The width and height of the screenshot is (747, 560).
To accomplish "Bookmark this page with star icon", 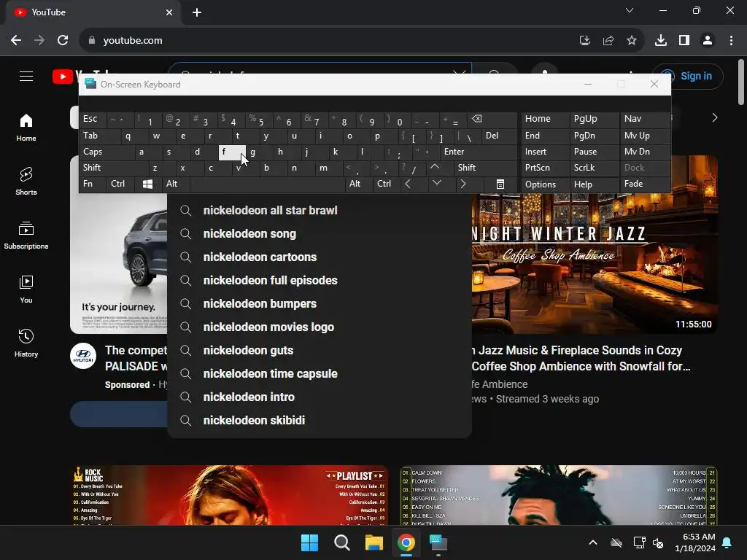I will [632, 41].
